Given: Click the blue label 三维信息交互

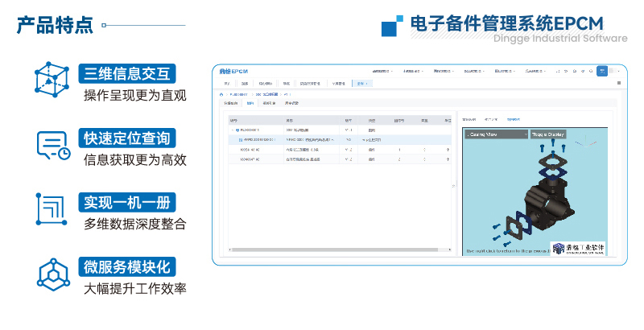Looking at the screenshot, I should click(x=127, y=73).
